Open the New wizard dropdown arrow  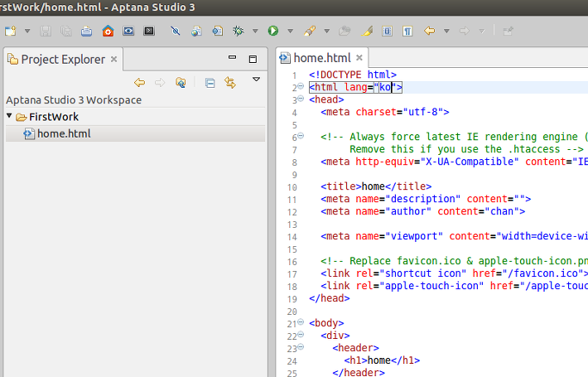(27, 31)
